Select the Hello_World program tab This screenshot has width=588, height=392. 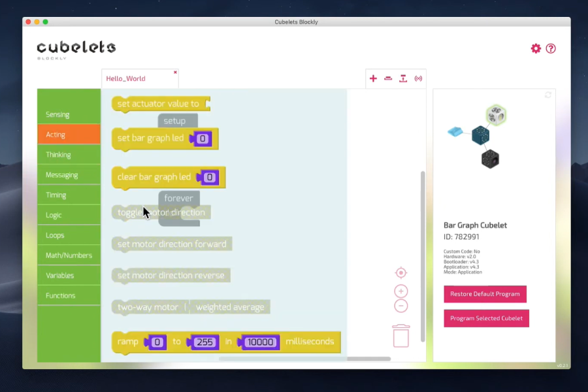point(126,78)
